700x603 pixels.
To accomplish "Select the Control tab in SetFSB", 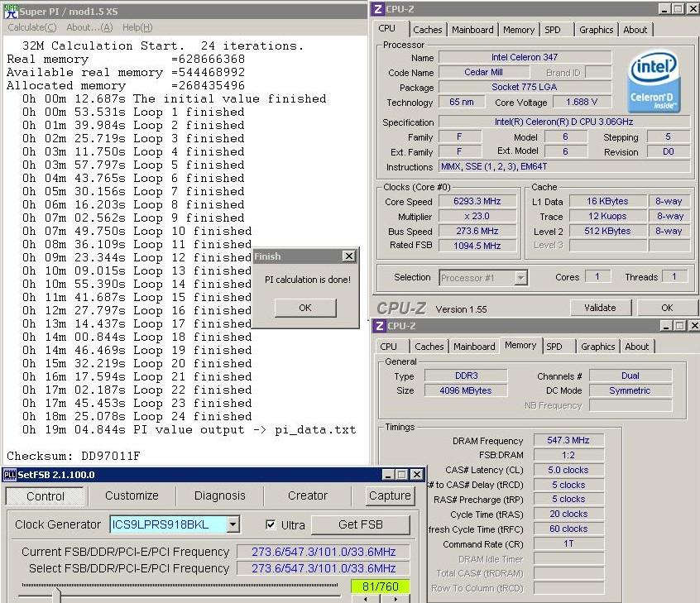I will coord(45,496).
